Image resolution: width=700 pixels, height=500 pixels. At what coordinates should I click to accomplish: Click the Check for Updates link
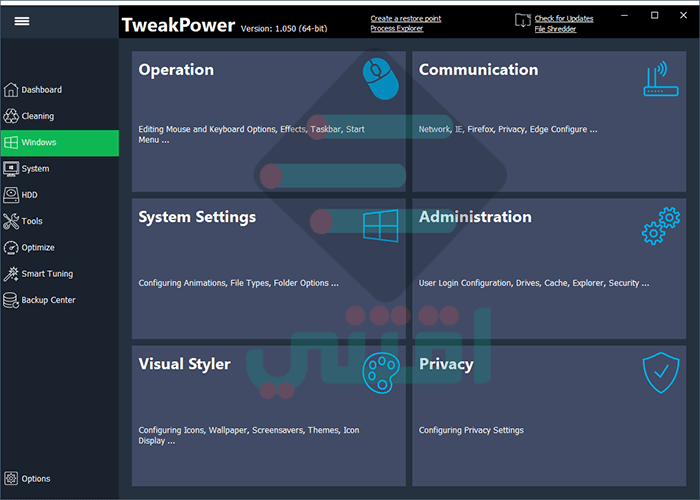tap(564, 18)
